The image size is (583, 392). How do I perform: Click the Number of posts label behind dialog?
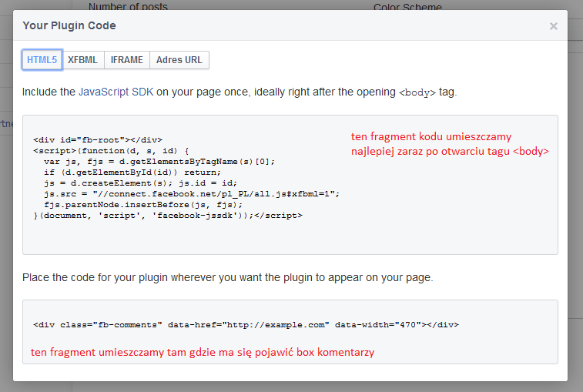tap(128, 7)
